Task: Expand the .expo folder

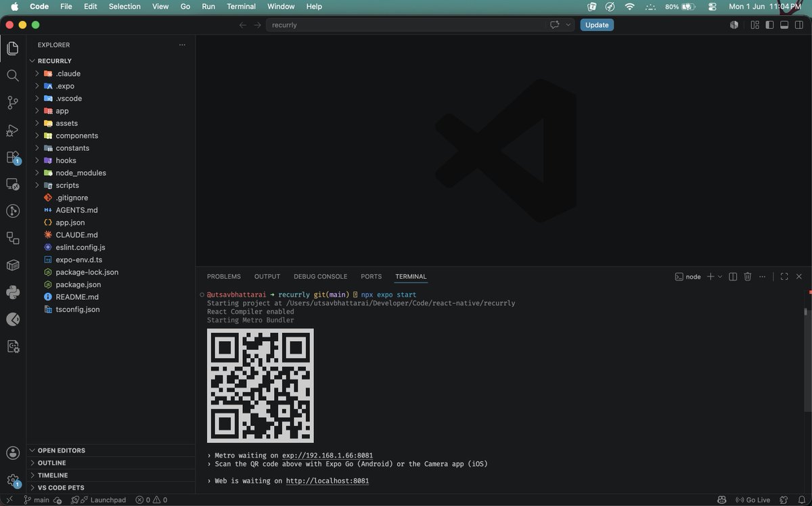Action: 111,86
